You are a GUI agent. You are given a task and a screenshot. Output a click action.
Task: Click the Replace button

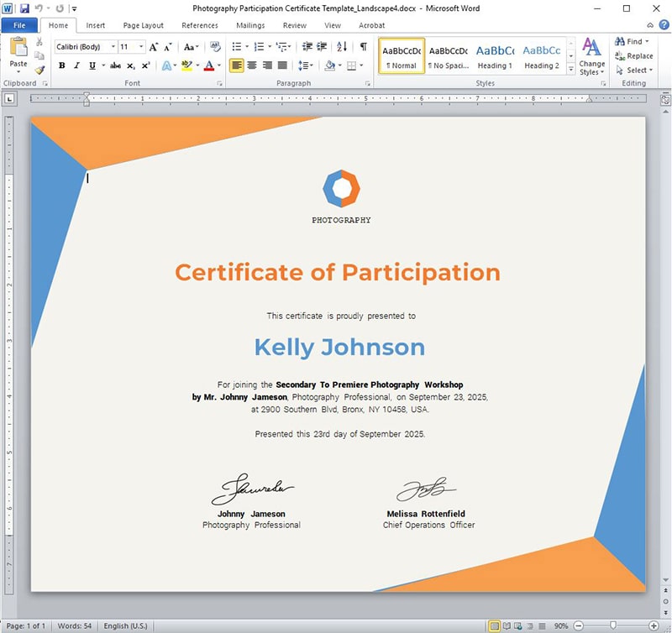(x=634, y=56)
